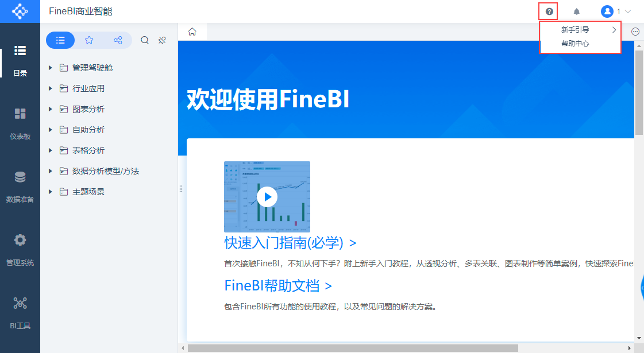Click the FineBI logo icon
Viewport: 644px width, 353px height.
[20, 11]
